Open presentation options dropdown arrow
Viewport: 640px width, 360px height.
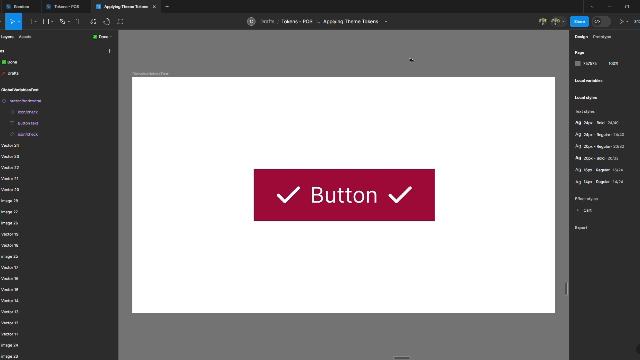pyautogui.click(x=627, y=22)
